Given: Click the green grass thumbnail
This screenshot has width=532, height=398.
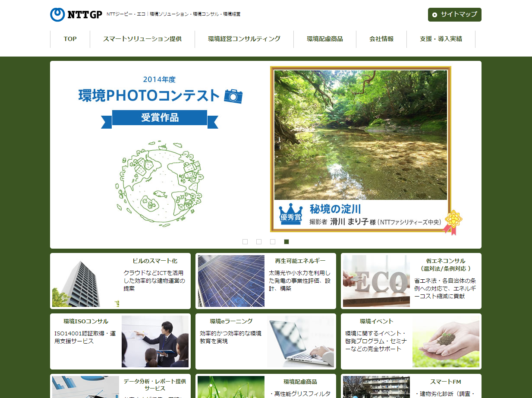Looking at the screenshot, I should point(231,387).
